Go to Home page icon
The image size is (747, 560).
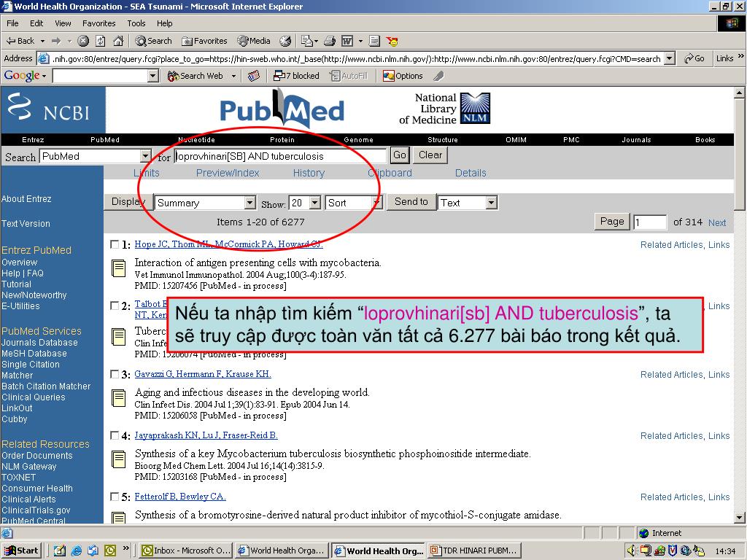(118, 41)
